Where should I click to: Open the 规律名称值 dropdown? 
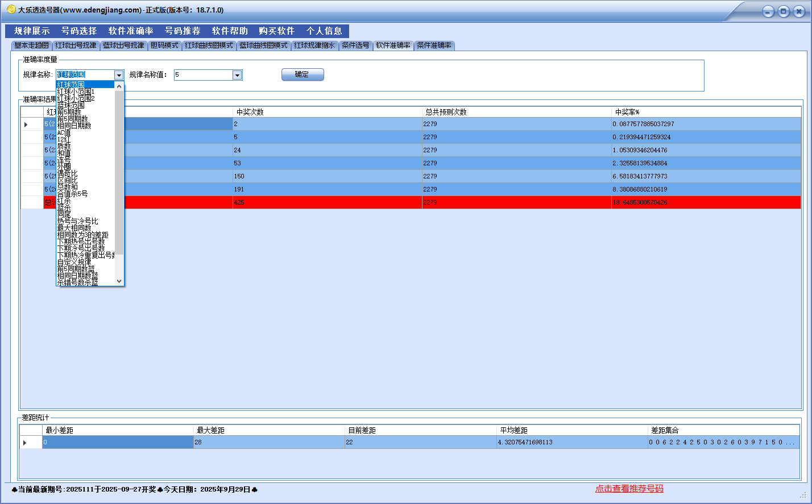(237, 75)
